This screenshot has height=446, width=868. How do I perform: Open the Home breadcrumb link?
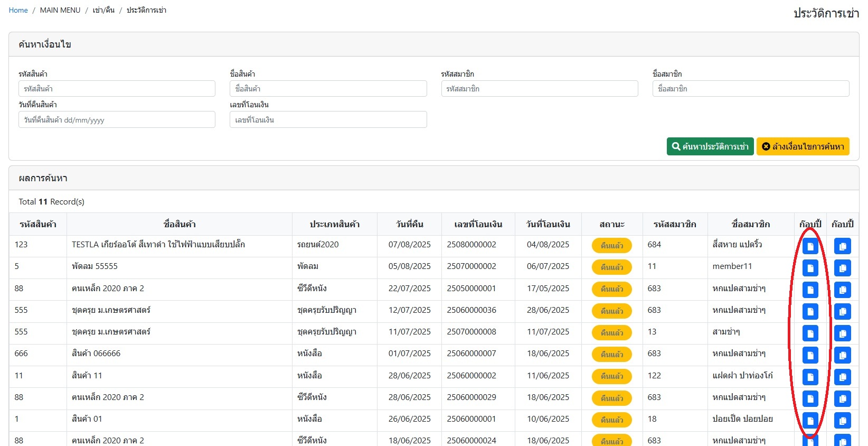point(18,10)
